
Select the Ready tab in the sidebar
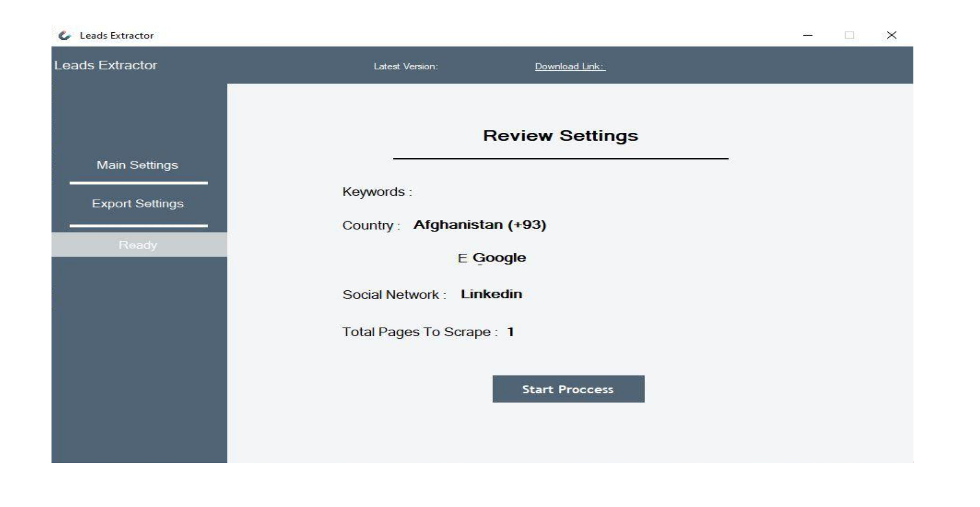point(138,245)
